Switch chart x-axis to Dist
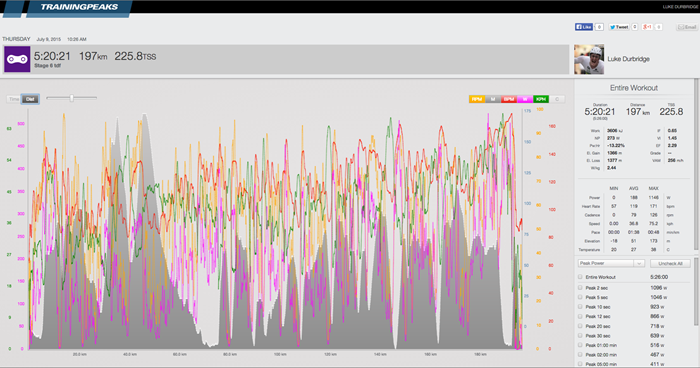Screen dimensions: 700x368 coord(30,99)
